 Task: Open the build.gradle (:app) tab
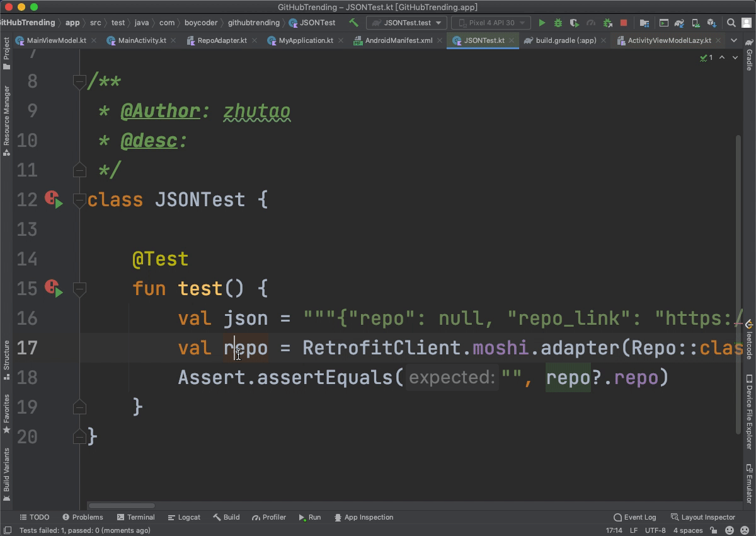tap(565, 40)
